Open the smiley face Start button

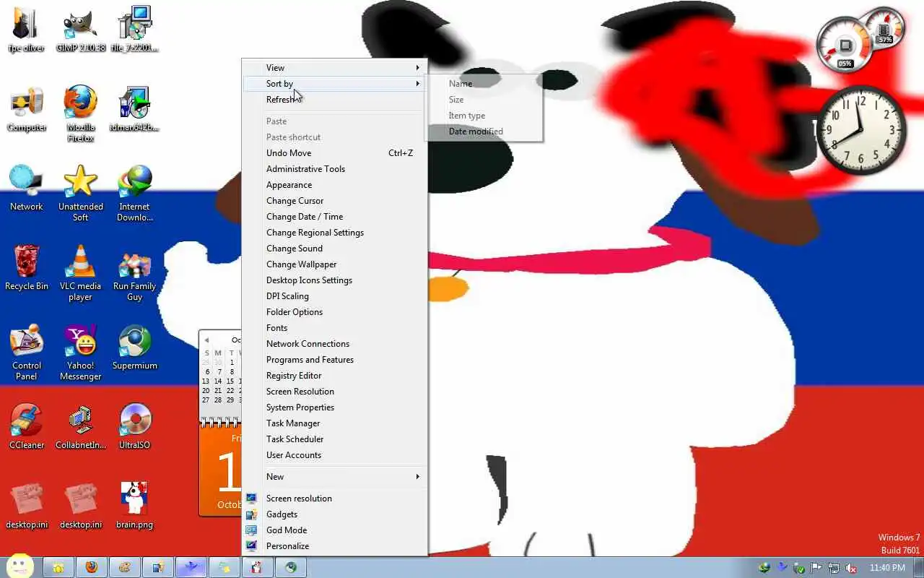click(19, 566)
